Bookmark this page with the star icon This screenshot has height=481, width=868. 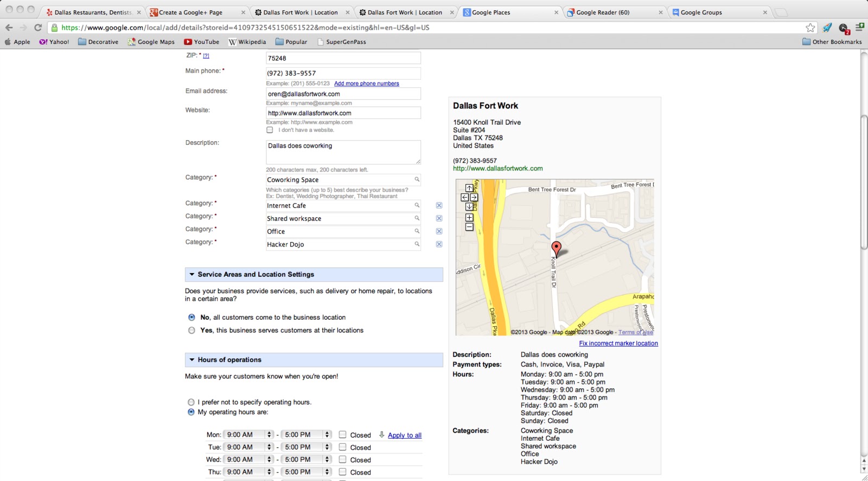point(810,28)
